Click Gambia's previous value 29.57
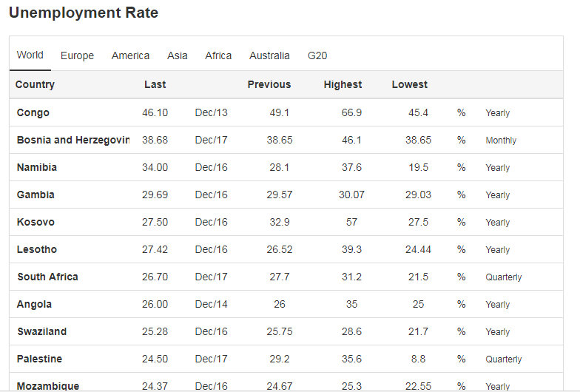This screenshot has height=392, width=580. [280, 195]
